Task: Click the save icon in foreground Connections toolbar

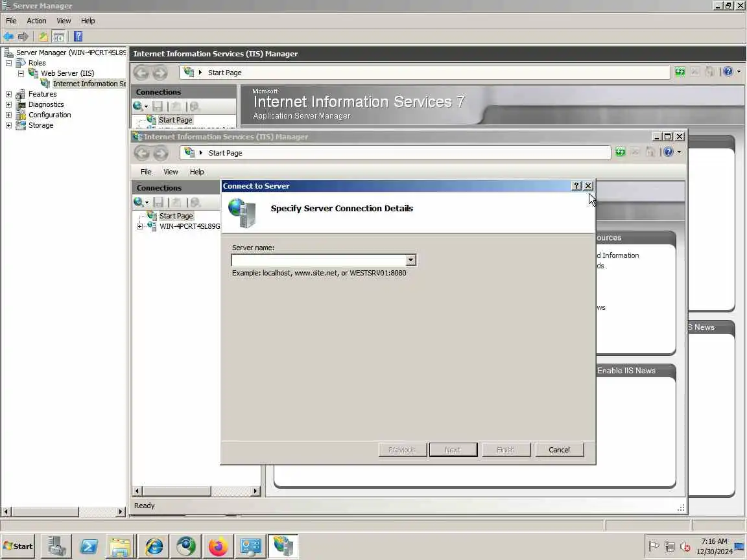Action: point(158,202)
